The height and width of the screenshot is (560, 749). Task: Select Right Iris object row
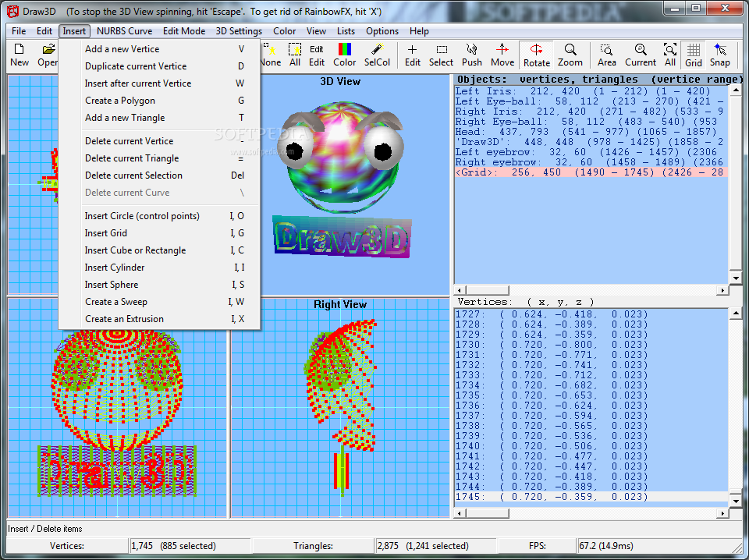(591, 112)
